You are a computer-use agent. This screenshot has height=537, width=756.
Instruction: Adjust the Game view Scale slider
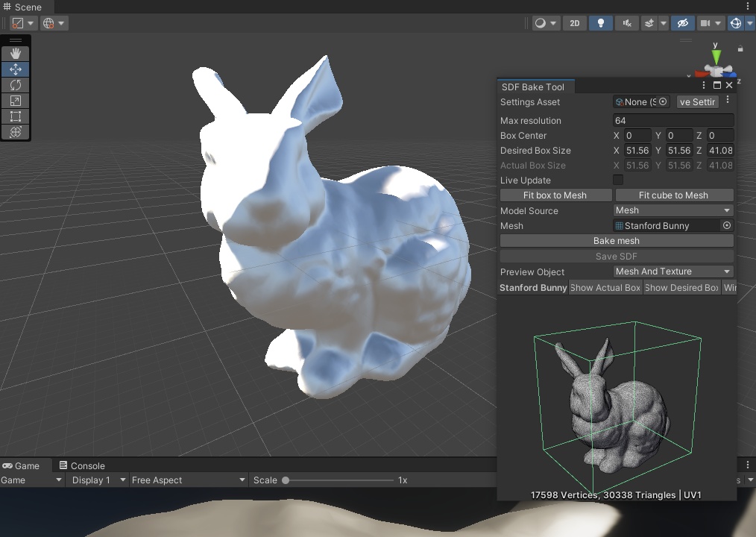(x=339, y=480)
